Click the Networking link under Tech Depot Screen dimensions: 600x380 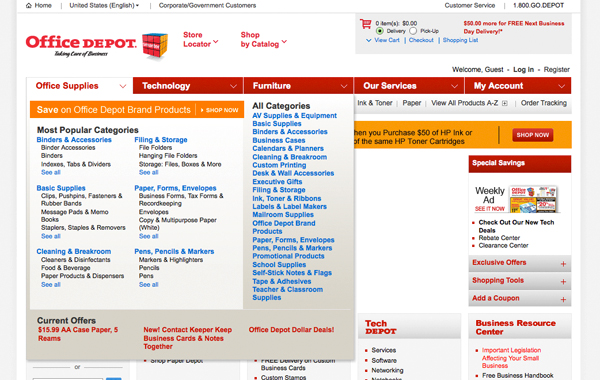[387, 370]
